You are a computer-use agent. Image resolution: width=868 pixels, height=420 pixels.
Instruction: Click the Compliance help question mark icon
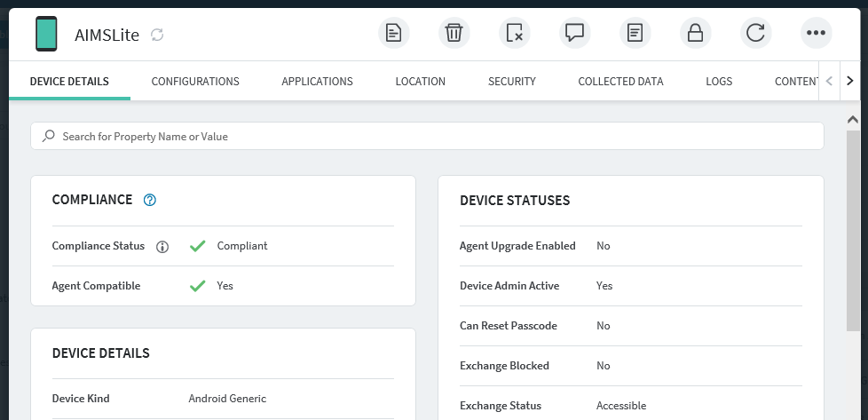pos(150,200)
